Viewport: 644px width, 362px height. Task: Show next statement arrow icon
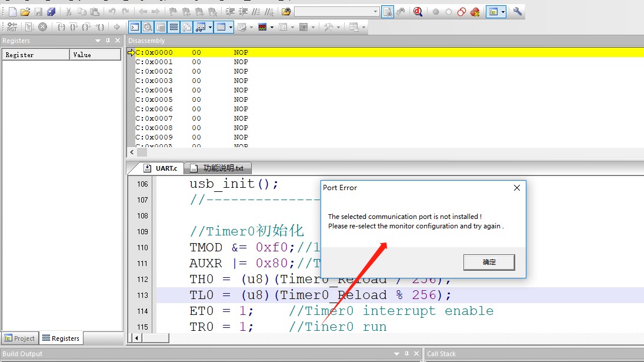116,27
